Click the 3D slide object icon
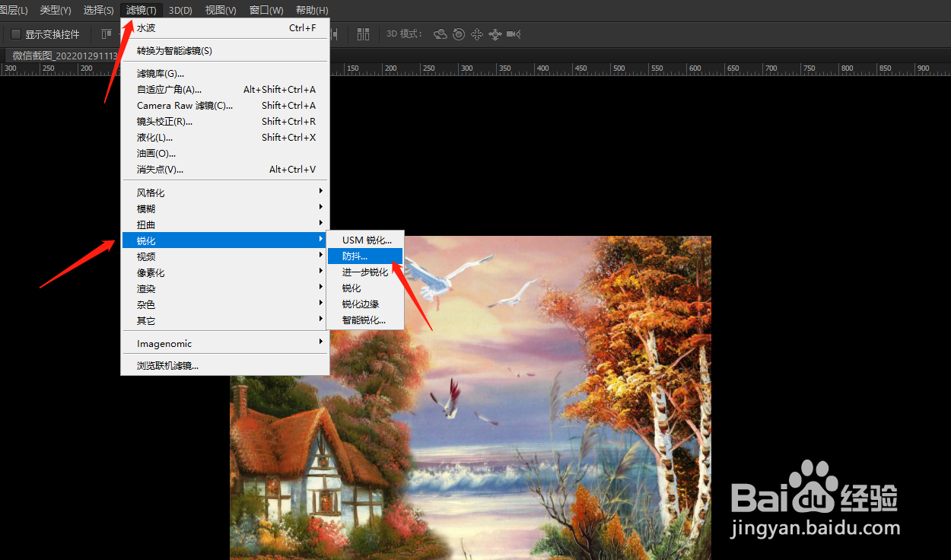This screenshot has width=951, height=560. (495, 34)
